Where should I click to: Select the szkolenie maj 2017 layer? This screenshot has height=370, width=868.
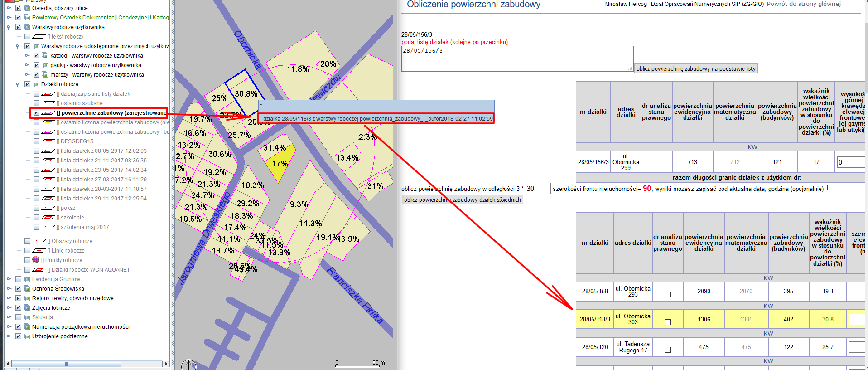(85, 227)
